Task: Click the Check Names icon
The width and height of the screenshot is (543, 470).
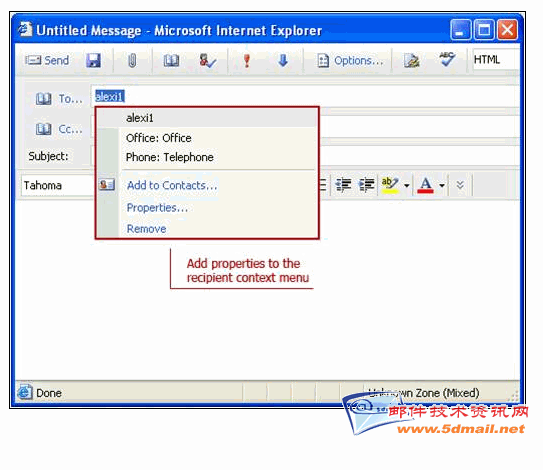Action: [x=207, y=61]
